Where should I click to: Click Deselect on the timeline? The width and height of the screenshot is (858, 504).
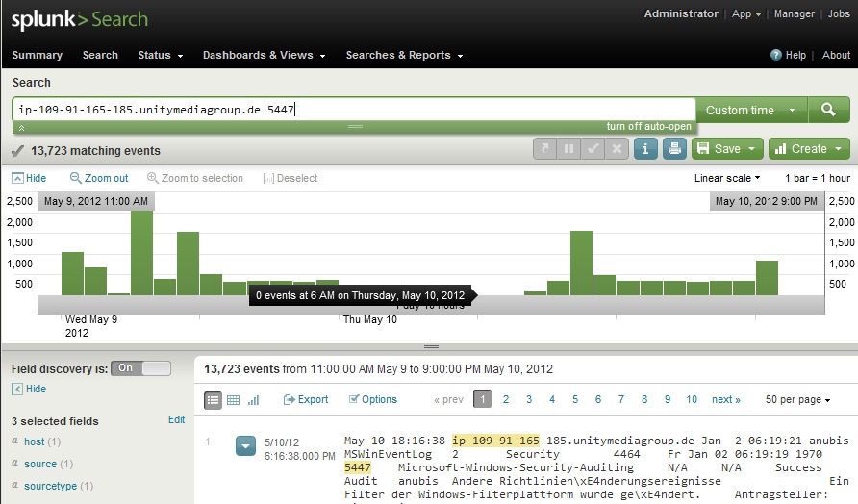tap(290, 178)
